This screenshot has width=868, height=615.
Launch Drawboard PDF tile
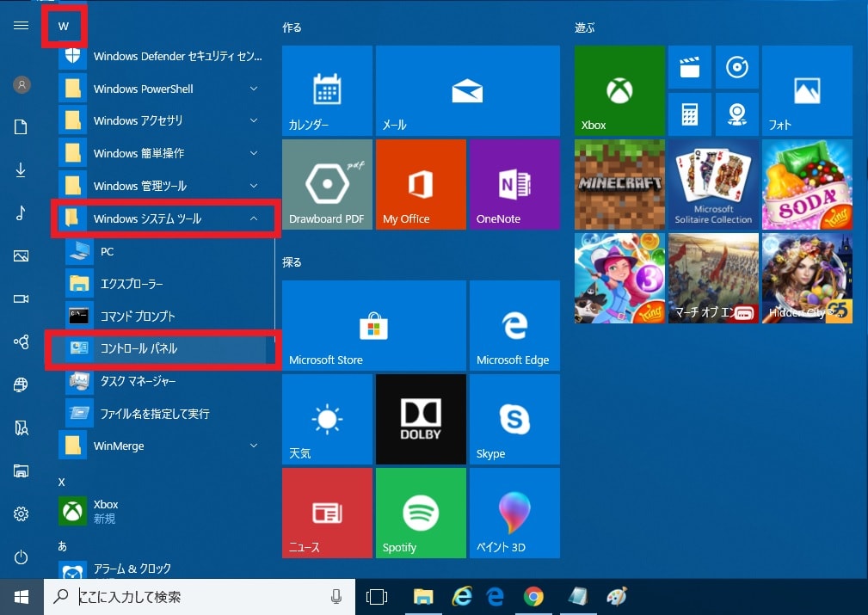pos(327,184)
